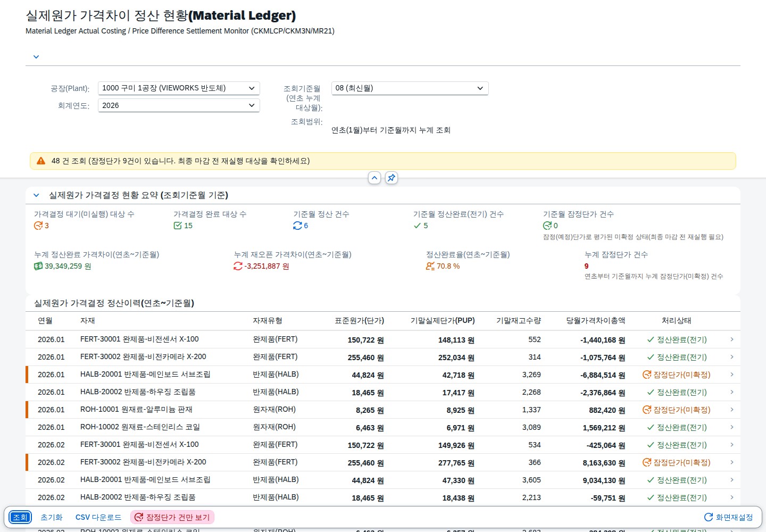Open details arrow for 2026.02 FERT-30002 row

732,462
